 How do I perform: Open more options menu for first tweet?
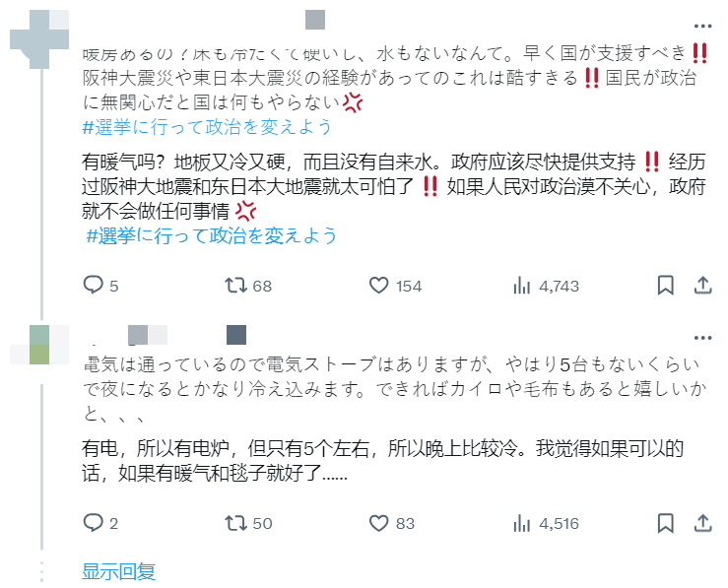702,26
